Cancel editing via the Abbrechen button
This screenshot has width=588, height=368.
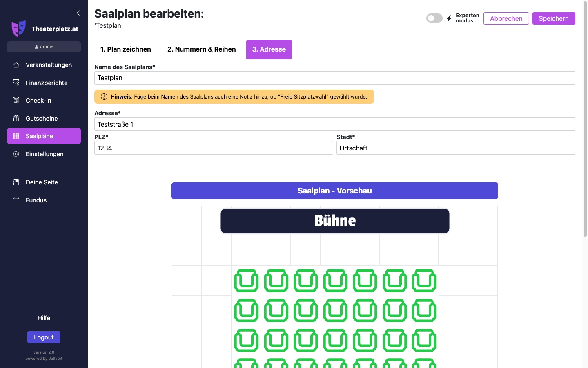(x=506, y=18)
